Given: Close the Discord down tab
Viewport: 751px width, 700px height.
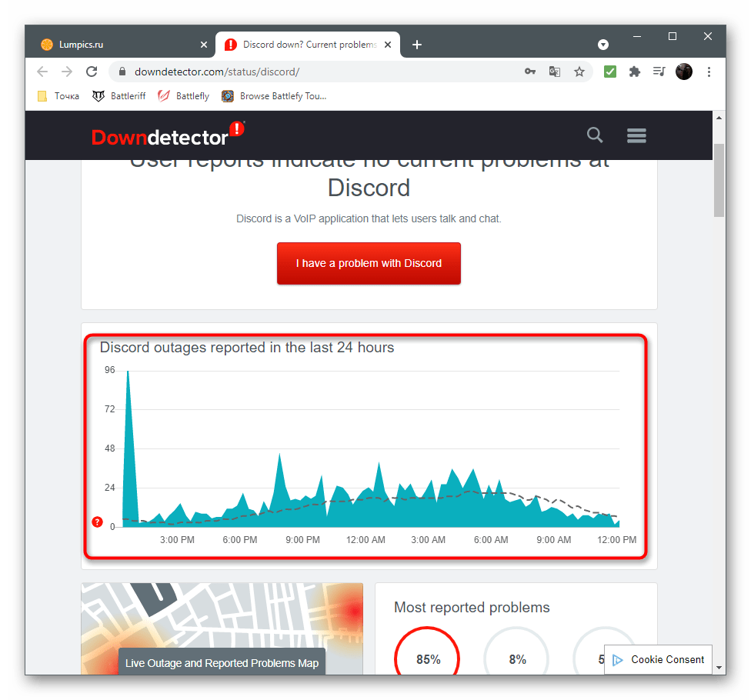Looking at the screenshot, I should click(x=388, y=45).
